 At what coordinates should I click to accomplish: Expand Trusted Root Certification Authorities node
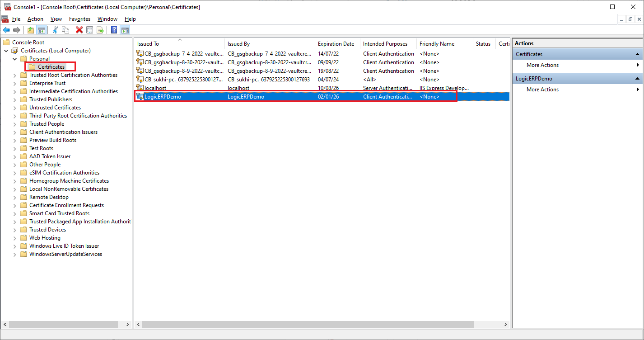[x=14, y=75]
